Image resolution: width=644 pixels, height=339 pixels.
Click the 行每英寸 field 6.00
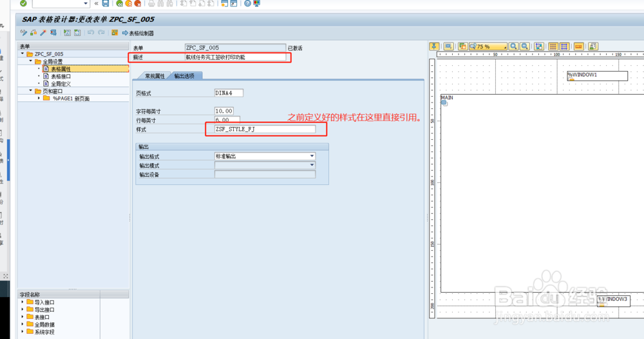pyautogui.click(x=227, y=120)
